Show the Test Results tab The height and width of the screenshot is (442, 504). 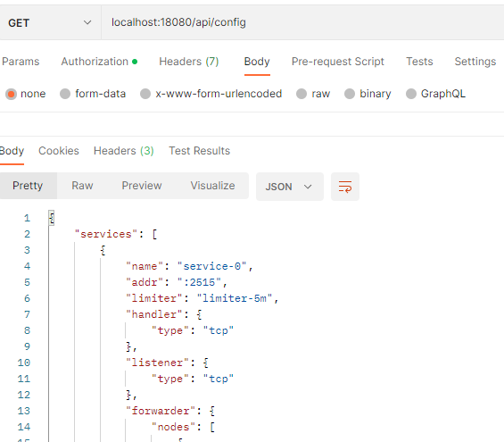tap(200, 151)
